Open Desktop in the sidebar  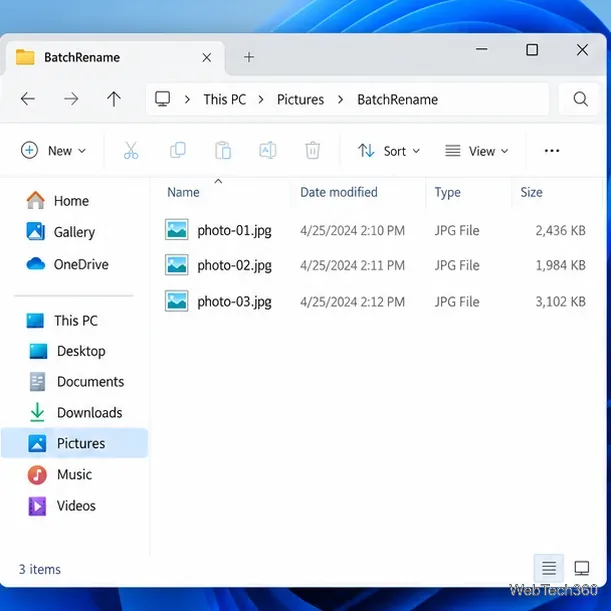[x=67, y=351]
